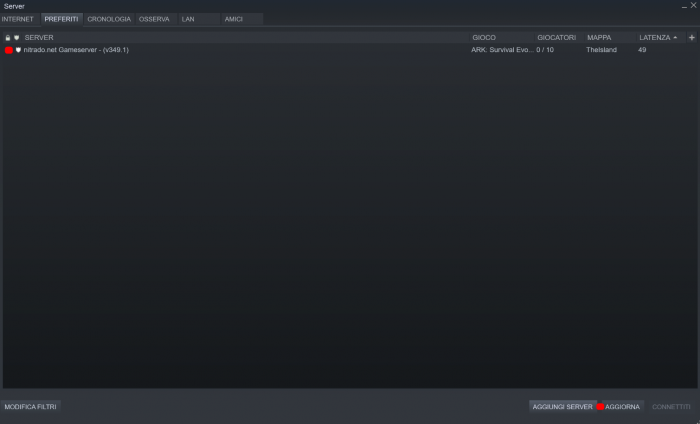This screenshot has width=700, height=424.
Task: Click the plus icon to add columns
Action: (x=692, y=38)
